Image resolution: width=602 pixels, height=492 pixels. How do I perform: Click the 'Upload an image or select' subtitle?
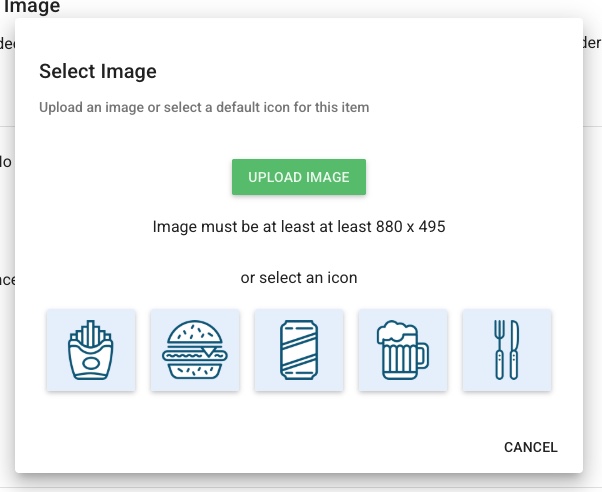point(204,107)
